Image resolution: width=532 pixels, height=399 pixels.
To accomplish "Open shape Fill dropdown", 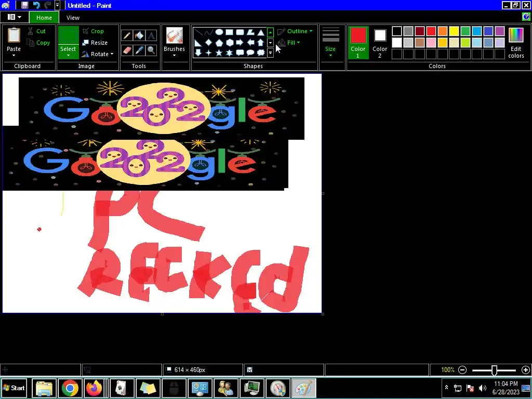I will click(x=289, y=43).
